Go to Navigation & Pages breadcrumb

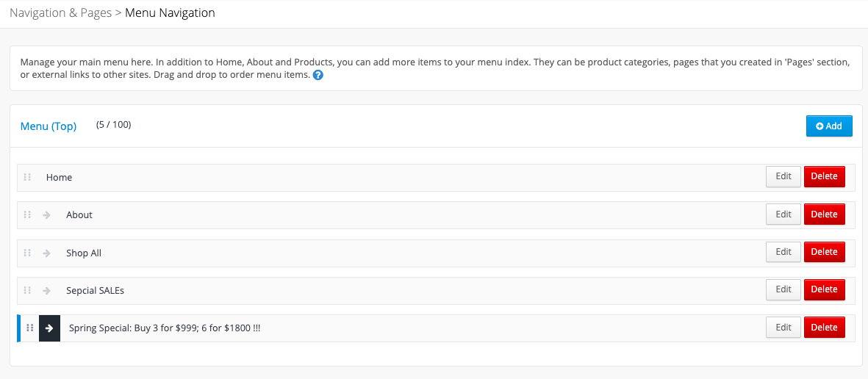pos(61,12)
